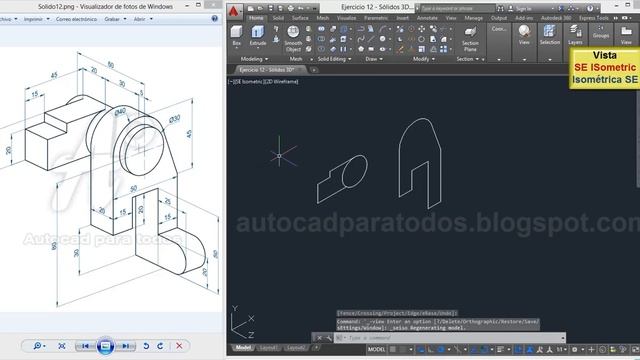The height and width of the screenshot is (360, 640).
Task: Select the Extrude tool
Action: [x=258, y=35]
